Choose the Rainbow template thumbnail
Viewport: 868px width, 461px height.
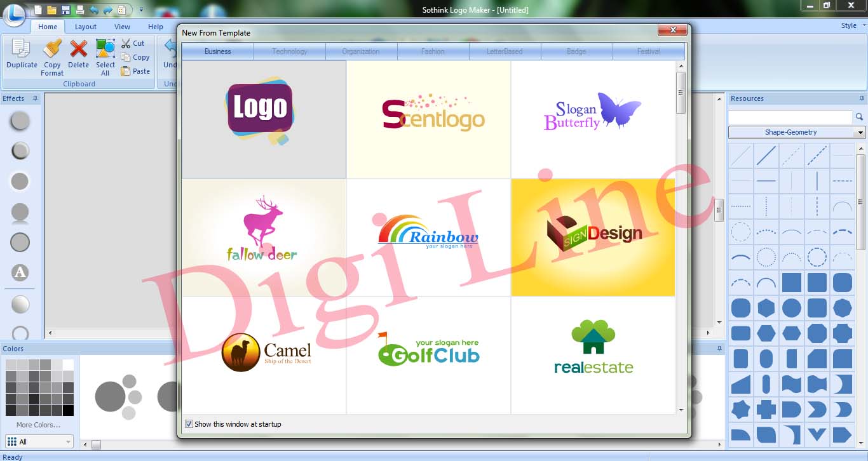428,237
